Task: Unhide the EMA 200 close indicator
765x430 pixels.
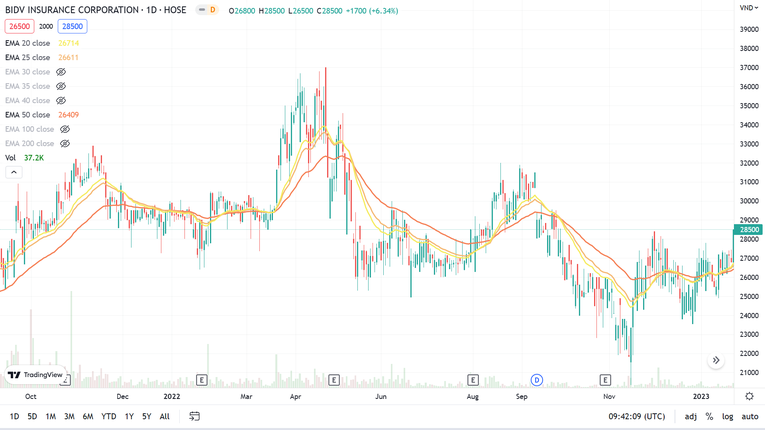Action: click(x=65, y=144)
